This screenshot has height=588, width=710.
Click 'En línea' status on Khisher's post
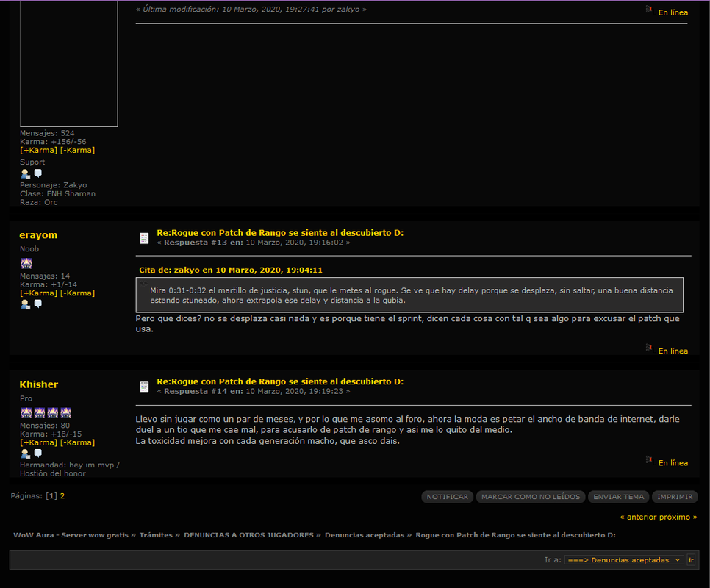click(x=673, y=462)
